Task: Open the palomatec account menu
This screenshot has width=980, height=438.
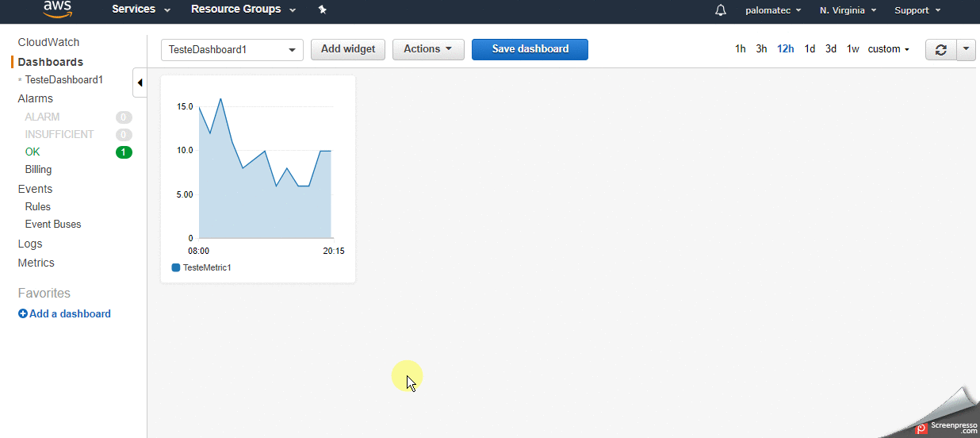Action: (x=773, y=10)
